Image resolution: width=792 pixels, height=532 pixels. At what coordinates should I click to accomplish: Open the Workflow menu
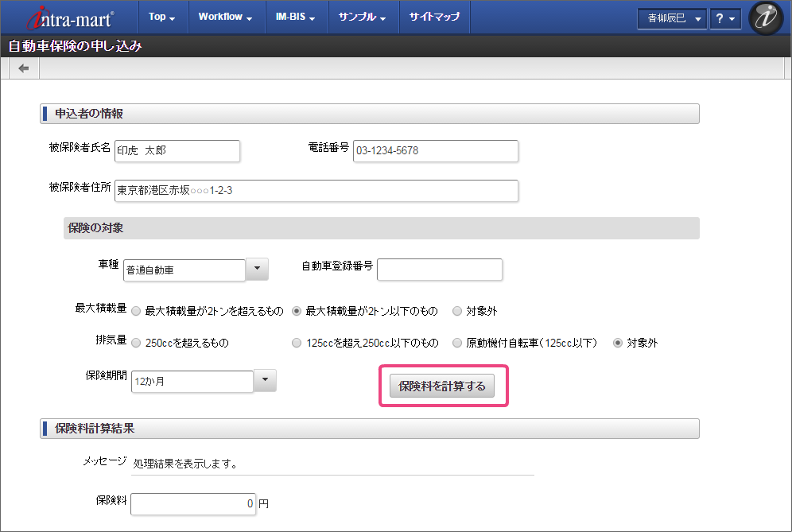225,17
